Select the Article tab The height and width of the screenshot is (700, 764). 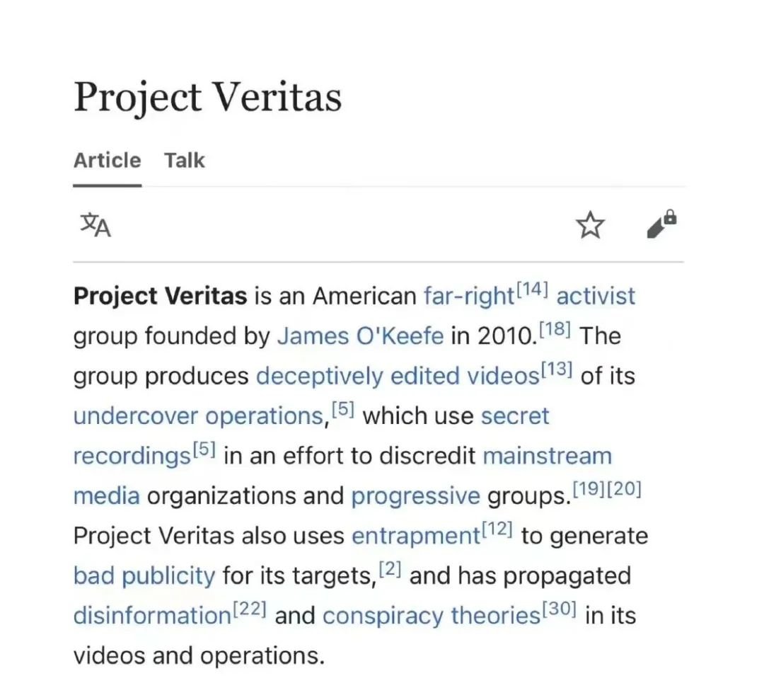(107, 161)
